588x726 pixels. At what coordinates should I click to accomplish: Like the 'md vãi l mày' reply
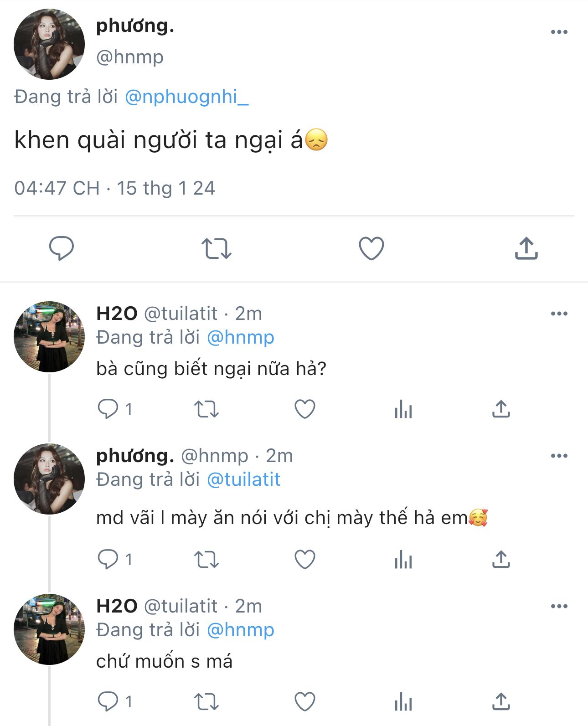click(x=305, y=559)
